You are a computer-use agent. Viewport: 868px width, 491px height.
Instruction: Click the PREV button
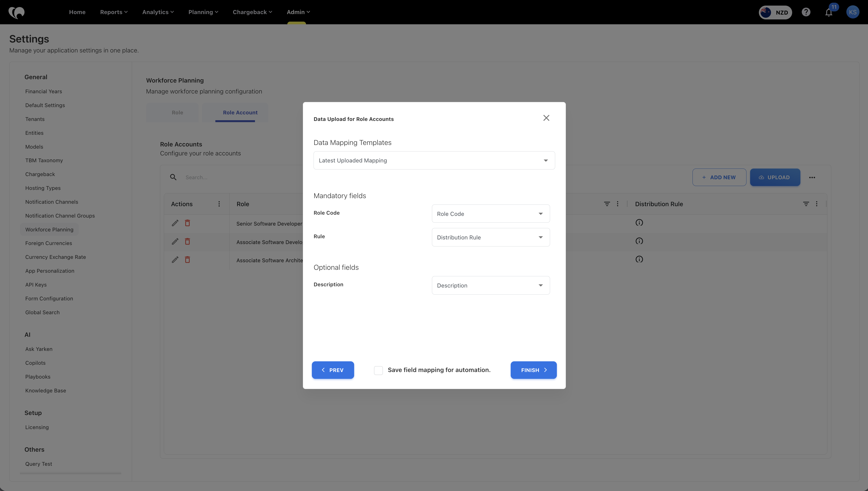333,370
